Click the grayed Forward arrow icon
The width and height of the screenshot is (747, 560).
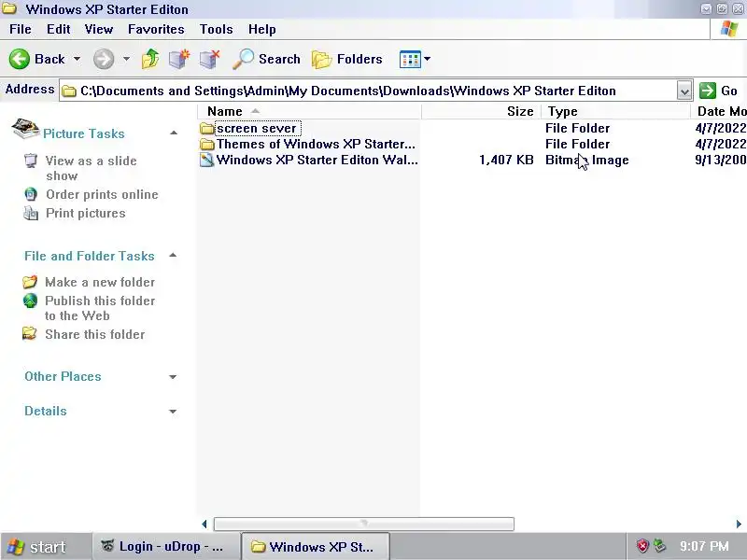click(104, 59)
